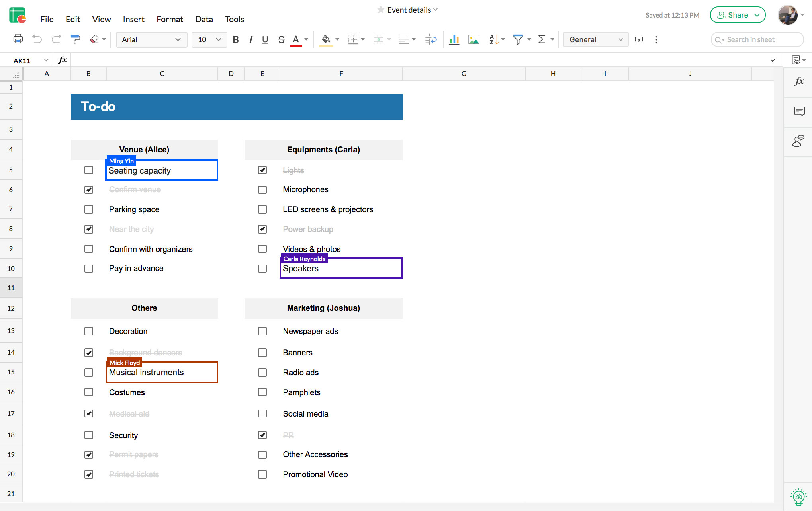Click the print icon in toolbar
The height and width of the screenshot is (511, 812).
pyautogui.click(x=17, y=39)
